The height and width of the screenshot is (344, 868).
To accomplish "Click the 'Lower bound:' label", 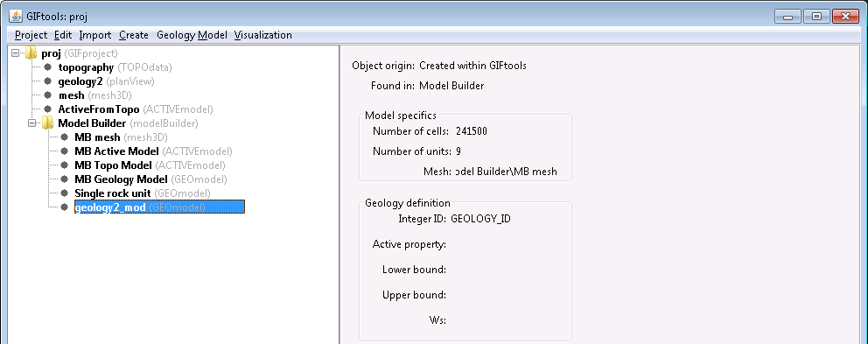I will [x=414, y=270].
